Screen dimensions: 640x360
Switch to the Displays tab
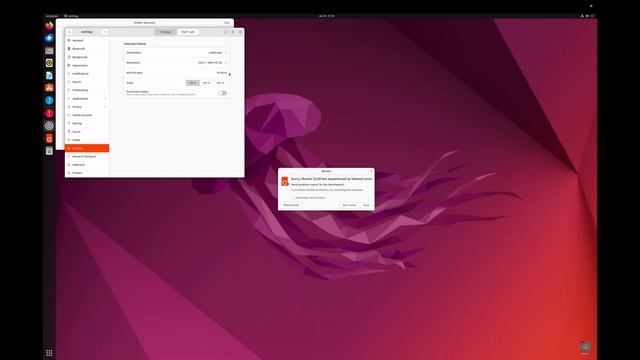coord(165,32)
